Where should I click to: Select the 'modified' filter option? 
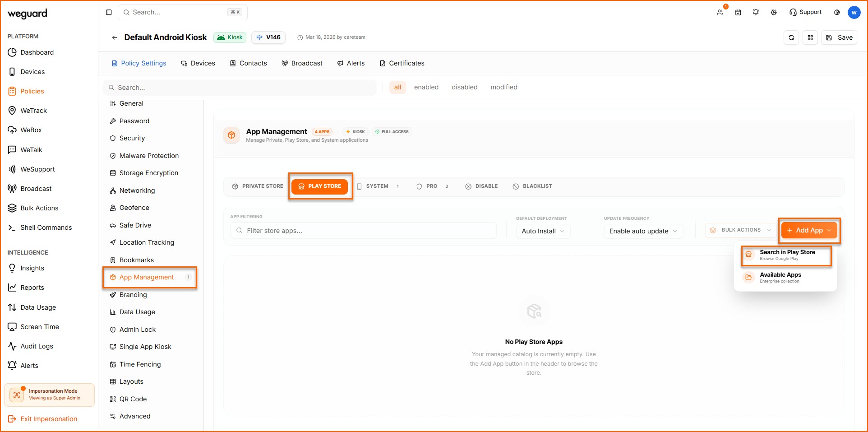(503, 87)
